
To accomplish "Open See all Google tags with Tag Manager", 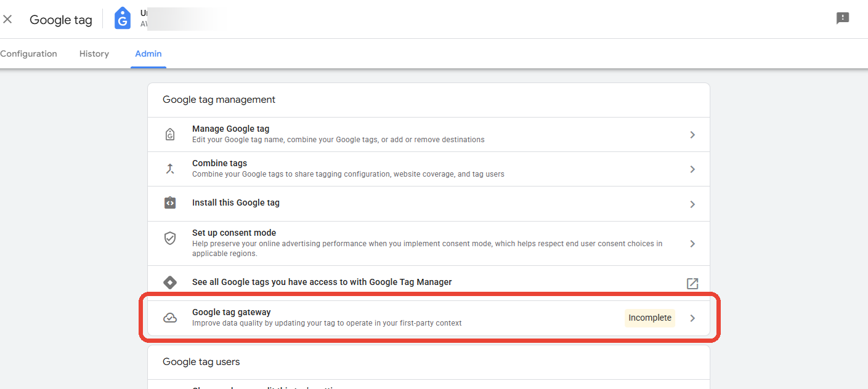I will tap(429, 283).
